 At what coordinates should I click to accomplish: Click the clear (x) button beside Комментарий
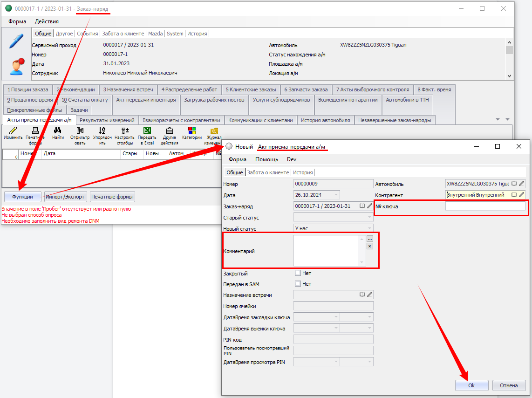click(370, 246)
